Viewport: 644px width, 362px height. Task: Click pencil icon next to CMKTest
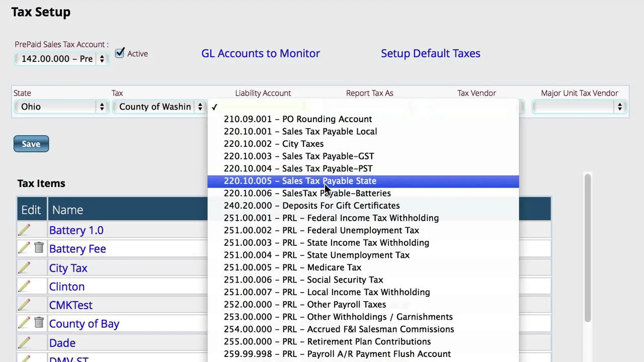click(24, 305)
